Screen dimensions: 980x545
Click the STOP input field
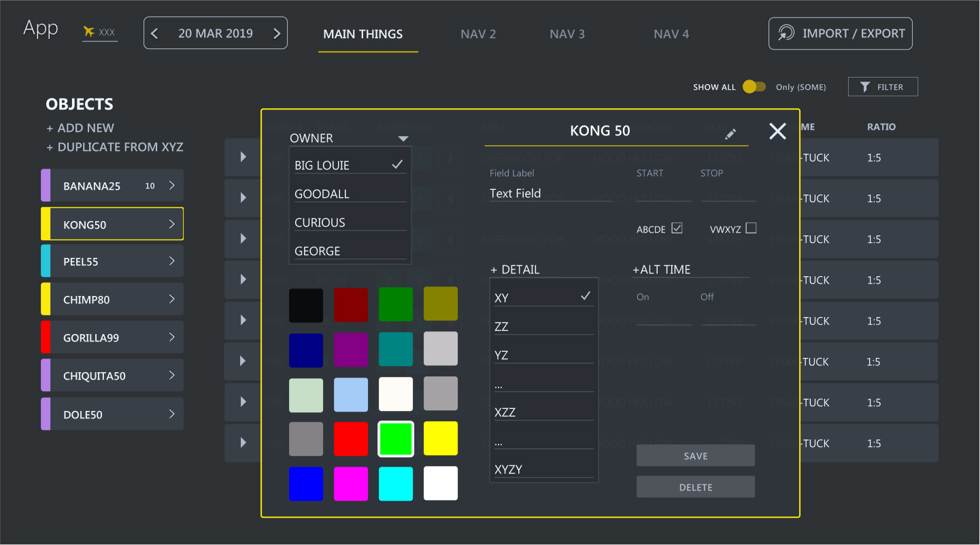coord(728,193)
